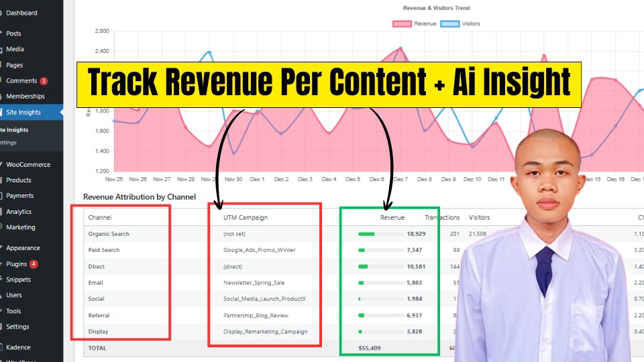644x362 pixels.
Task: Go to Posts in the sidebar
Action: [13, 34]
